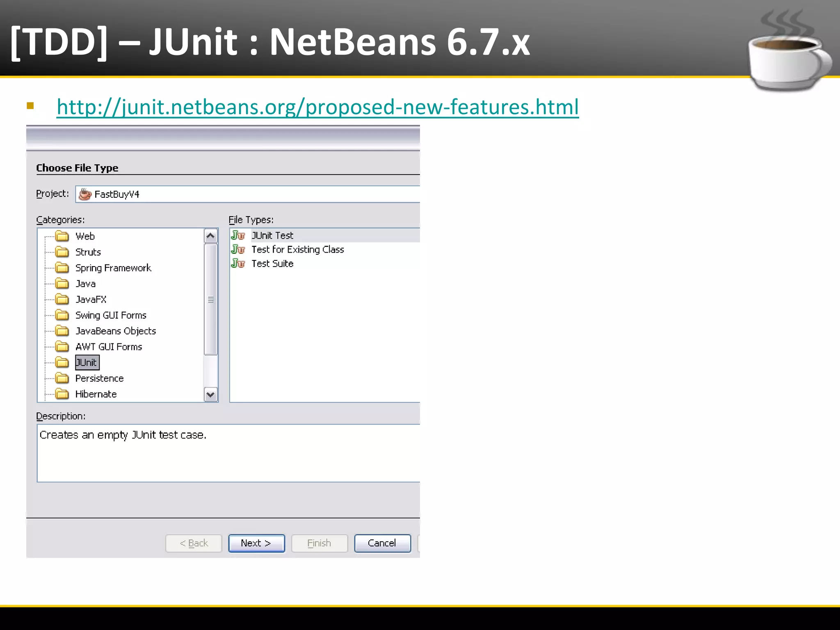Open the Project FastBuyV4 combo box
The height and width of the screenshot is (630, 840).
248,194
